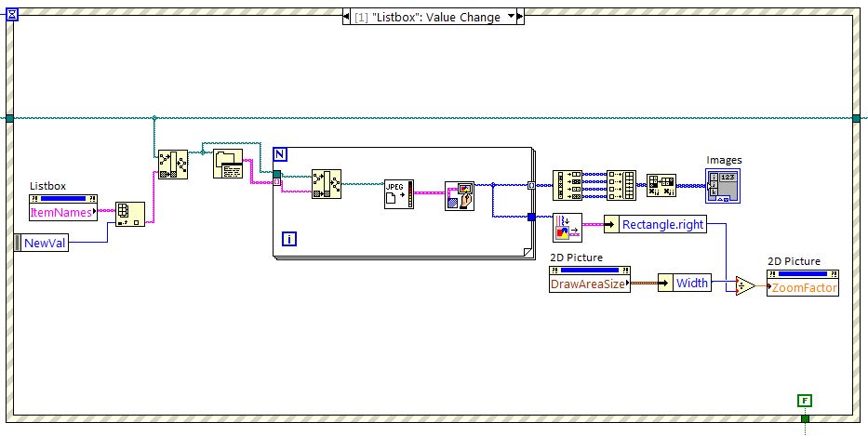Click the For Loop count terminal N
The width and height of the screenshot is (868, 436).
click(279, 154)
